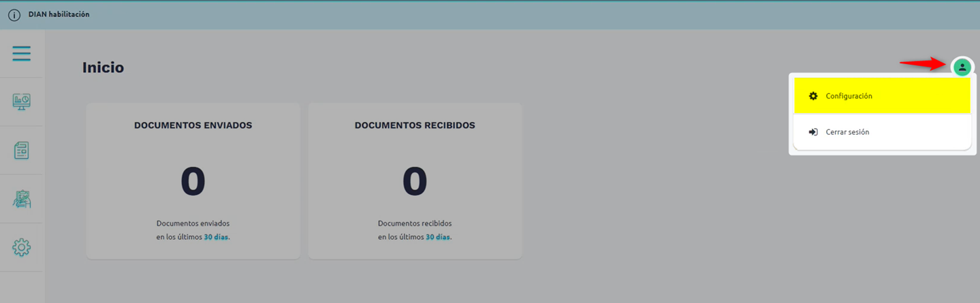Click the Documentos Enviados card title
Image resolution: width=980 pixels, height=303 pixels.
pyautogui.click(x=193, y=125)
